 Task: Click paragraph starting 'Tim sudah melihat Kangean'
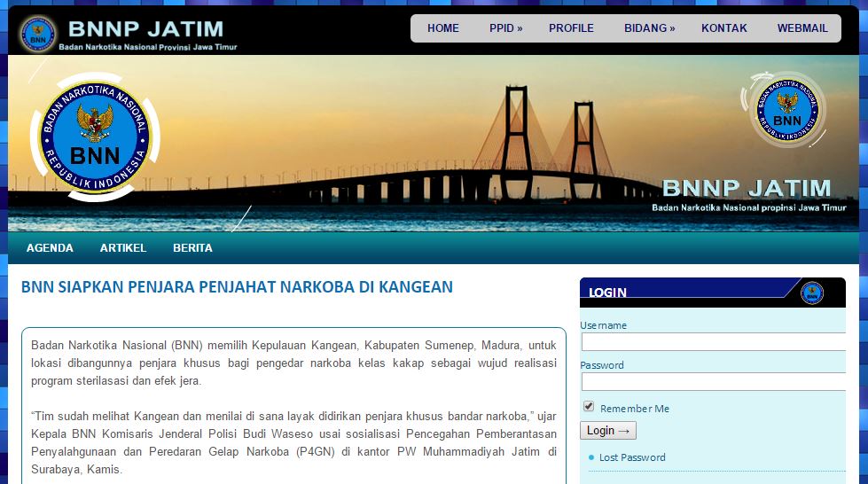pos(293,442)
